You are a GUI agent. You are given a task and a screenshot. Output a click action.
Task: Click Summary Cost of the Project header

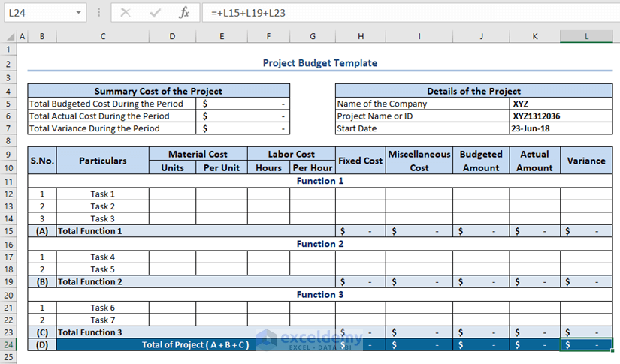(x=158, y=91)
